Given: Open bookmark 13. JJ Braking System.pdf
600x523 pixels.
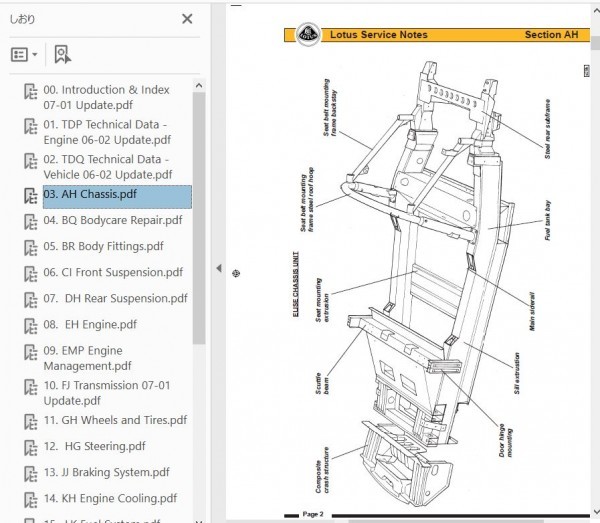Looking at the screenshot, I should coord(107,472).
